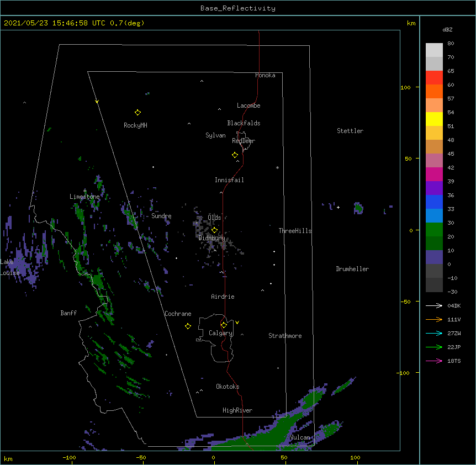Click the Ponoka city label
The image size is (476, 465).
click(265, 75)
